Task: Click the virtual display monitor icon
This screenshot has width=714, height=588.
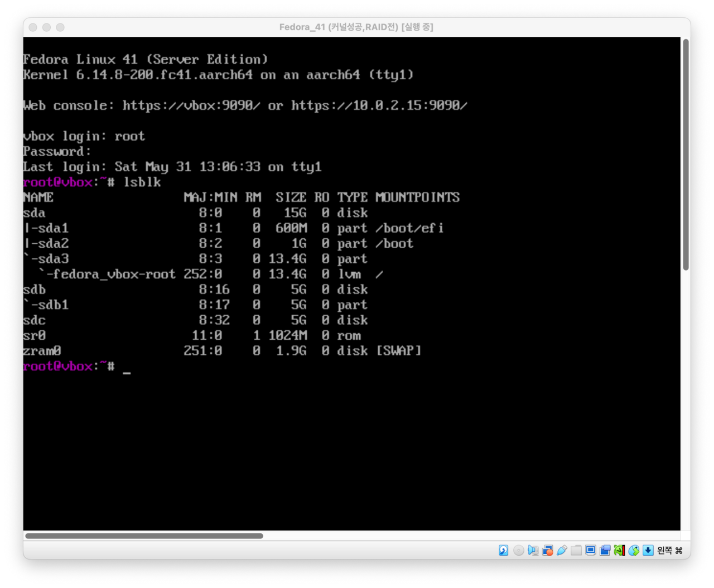Action: (x=591, y=551)
